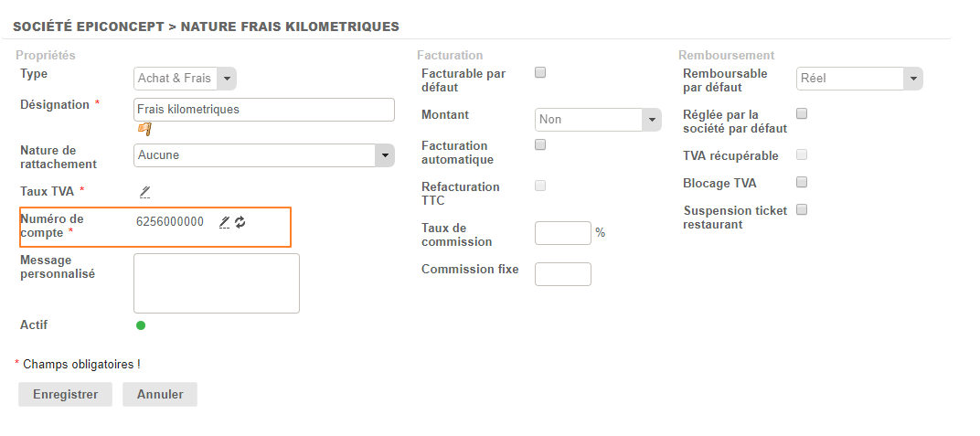Click into the Message personnalisé text area

coord(217,283)
